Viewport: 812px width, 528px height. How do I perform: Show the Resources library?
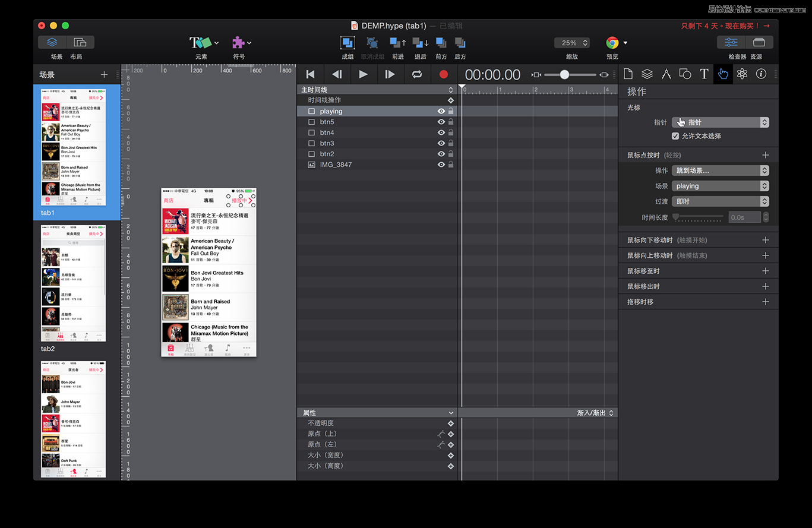759,42
